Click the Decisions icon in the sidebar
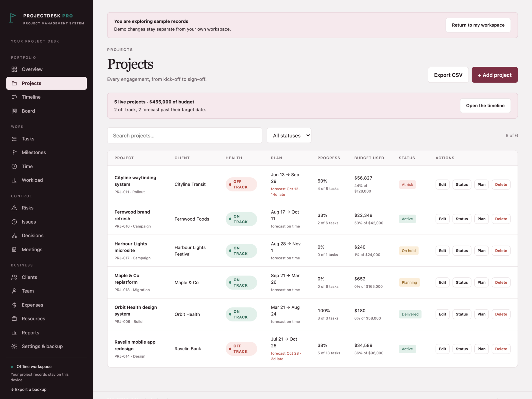 [x=14, y=236]
